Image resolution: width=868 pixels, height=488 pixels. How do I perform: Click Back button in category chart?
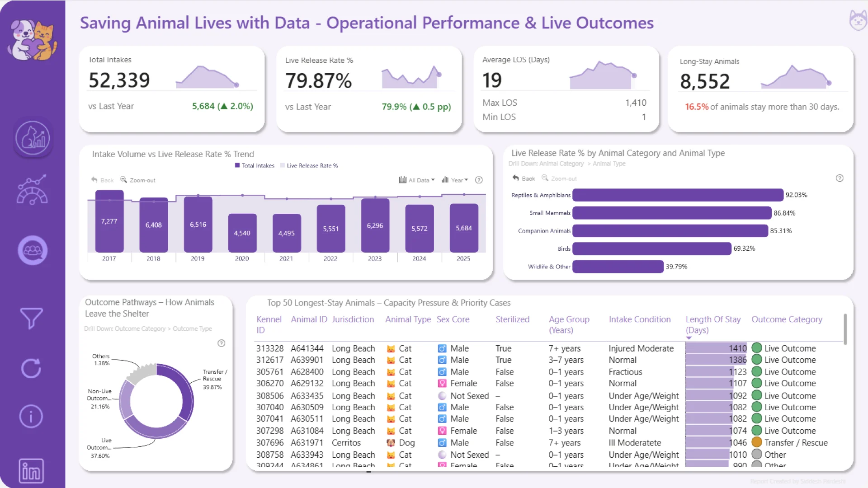pos(524,178)
